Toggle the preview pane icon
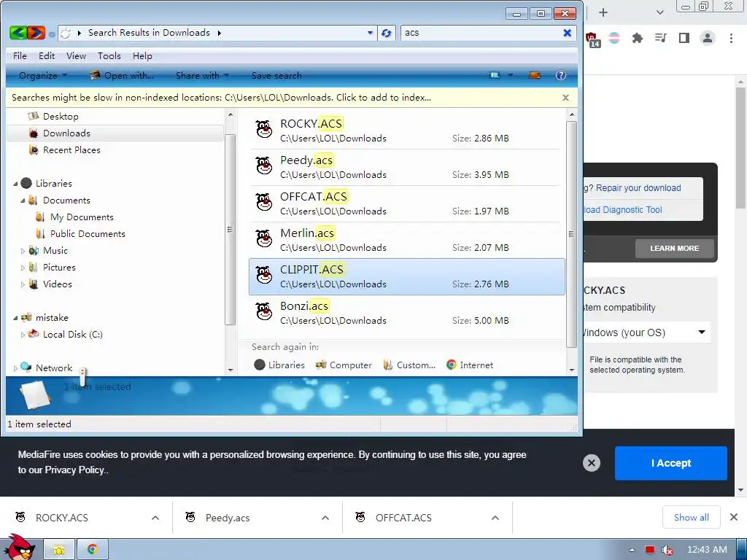This screenshot has width=747, height=560. point(535,75)
